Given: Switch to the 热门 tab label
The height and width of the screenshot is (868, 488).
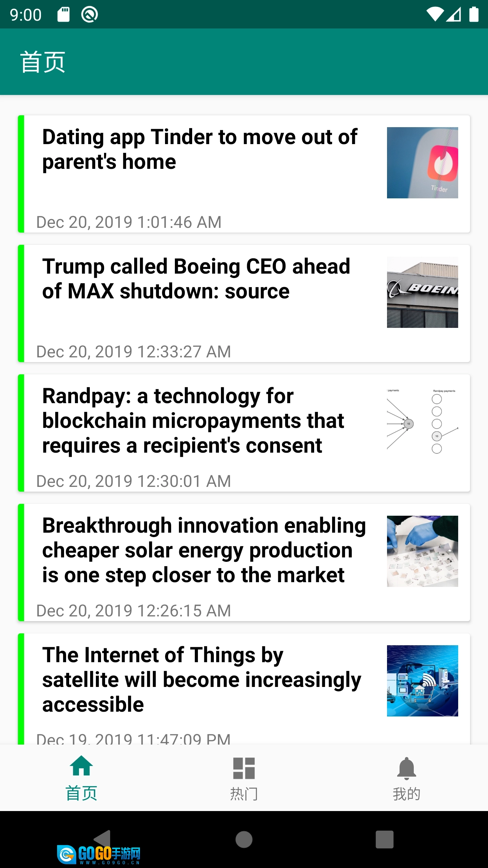Looking at the screenshot, I should (244, 794).
